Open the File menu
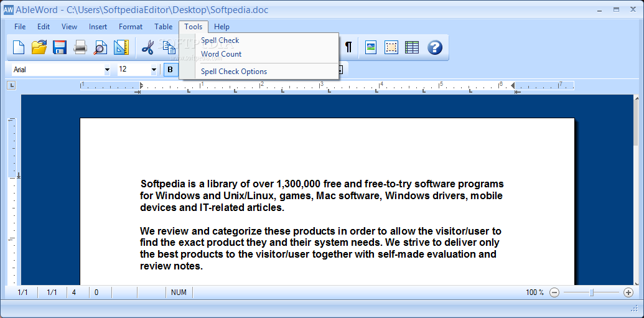Image resolution: width=644 pixels, height=318 pixels. [20, 27]
